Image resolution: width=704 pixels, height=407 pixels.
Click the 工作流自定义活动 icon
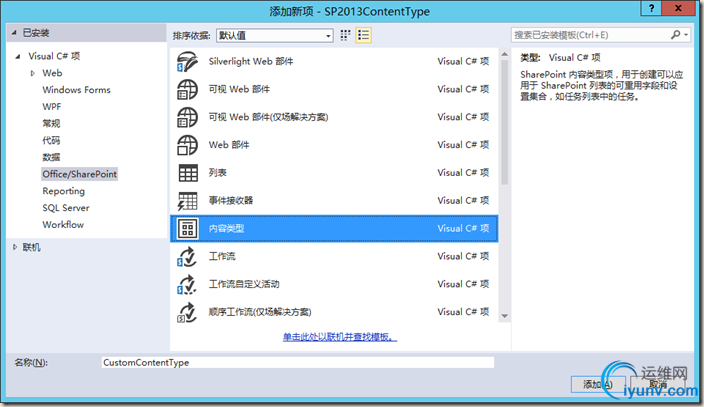click(x=187, y=284)
